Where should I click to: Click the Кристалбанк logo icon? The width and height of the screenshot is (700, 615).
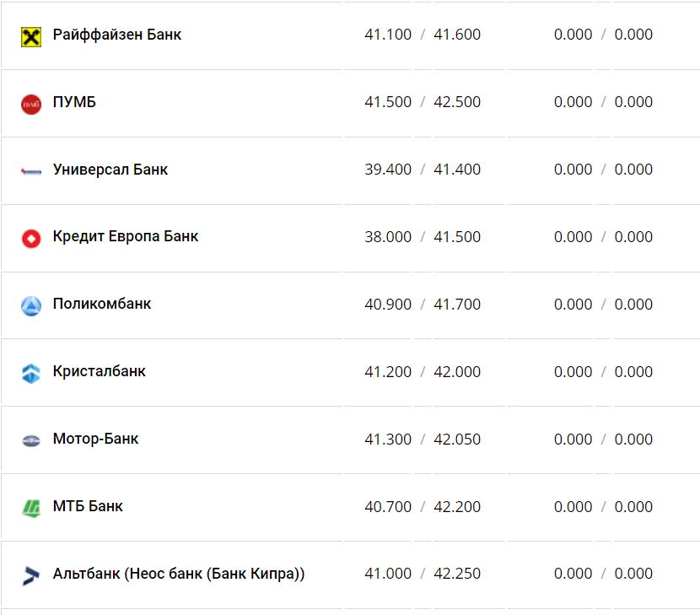(31, 373)
